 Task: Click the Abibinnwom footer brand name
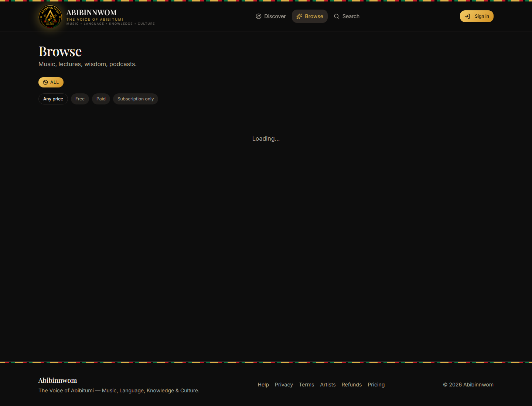[x=58, y=381]
